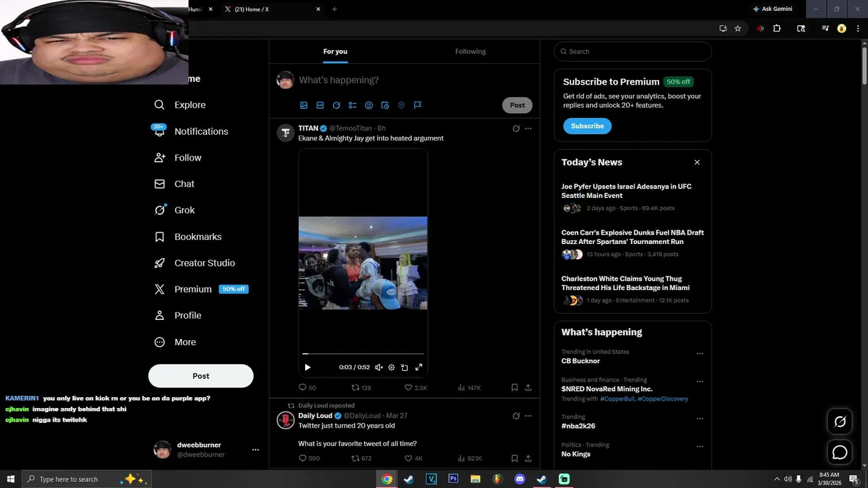Bookmark the TITAN post
The height and width of the screenshot is (488, 868).
515,388
